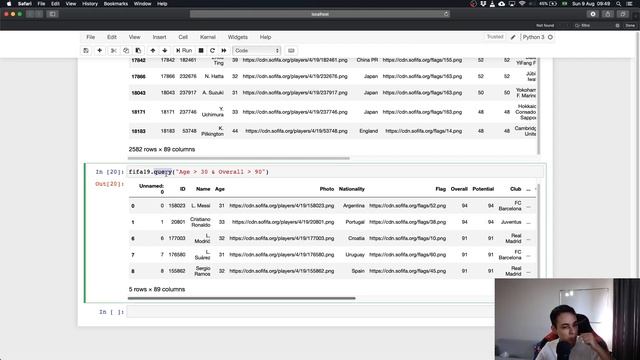Move selected cell down arrow
This screenshot has height=360, width=640.
164,51
